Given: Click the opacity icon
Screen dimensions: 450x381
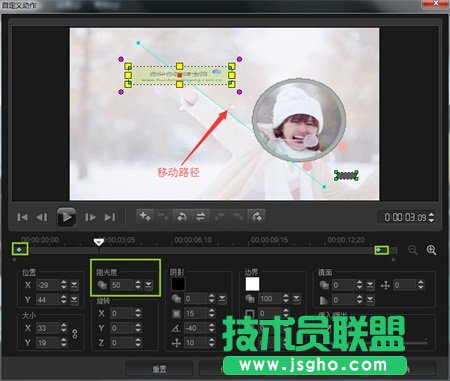Looking at the screenshot, I should [102, 285].
